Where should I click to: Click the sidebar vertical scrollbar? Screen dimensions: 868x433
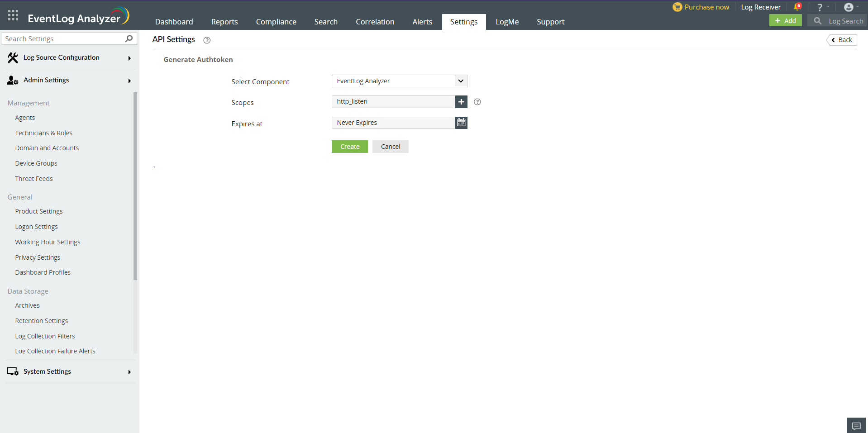point(135,186)
